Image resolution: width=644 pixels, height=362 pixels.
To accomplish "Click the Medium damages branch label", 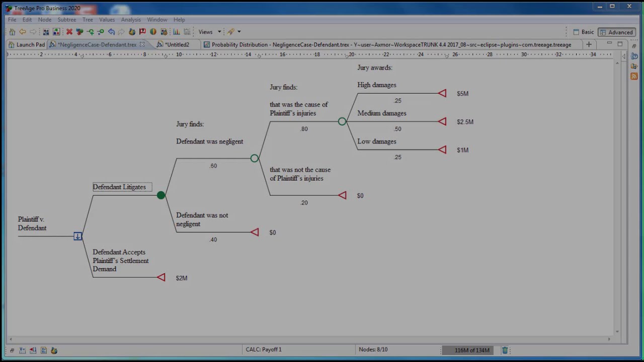I will 382,113.
